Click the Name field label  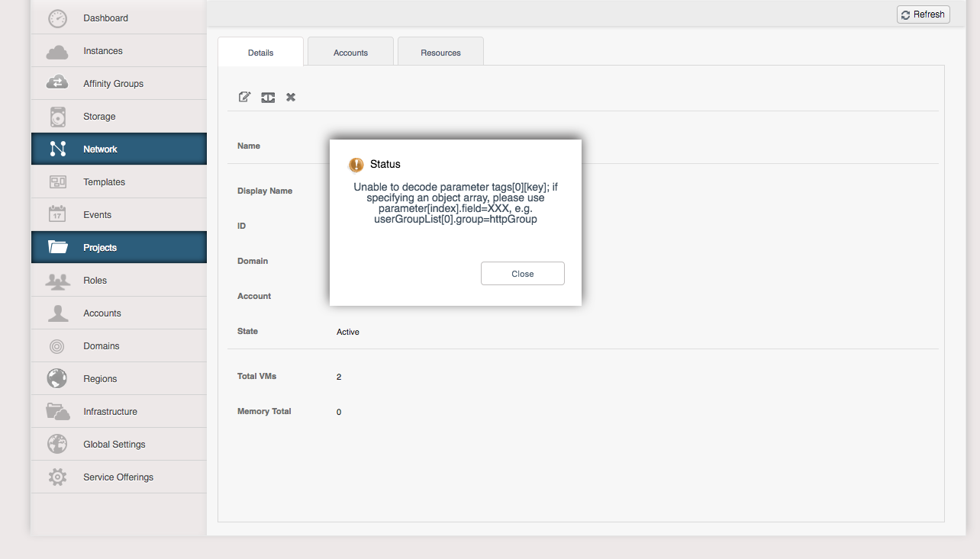249,146
